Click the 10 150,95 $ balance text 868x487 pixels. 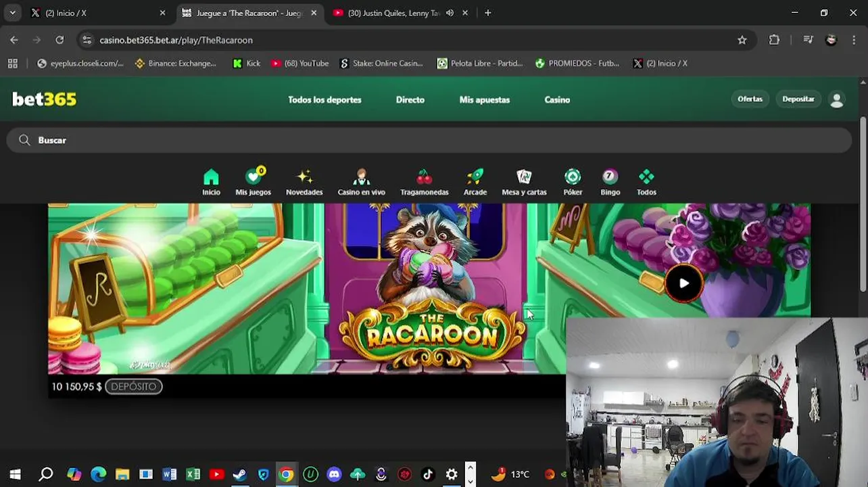click(x=76, y=386)
